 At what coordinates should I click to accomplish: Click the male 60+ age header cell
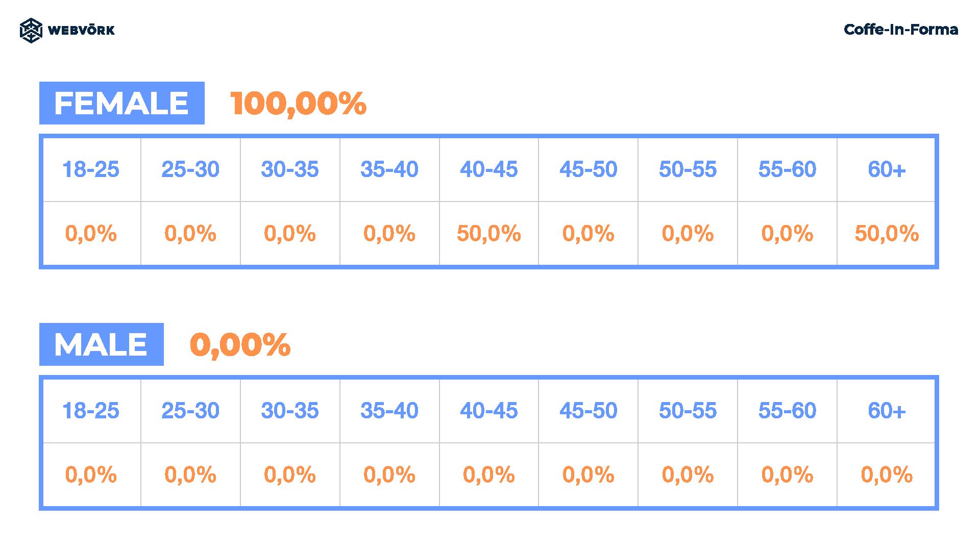(887, 411)
